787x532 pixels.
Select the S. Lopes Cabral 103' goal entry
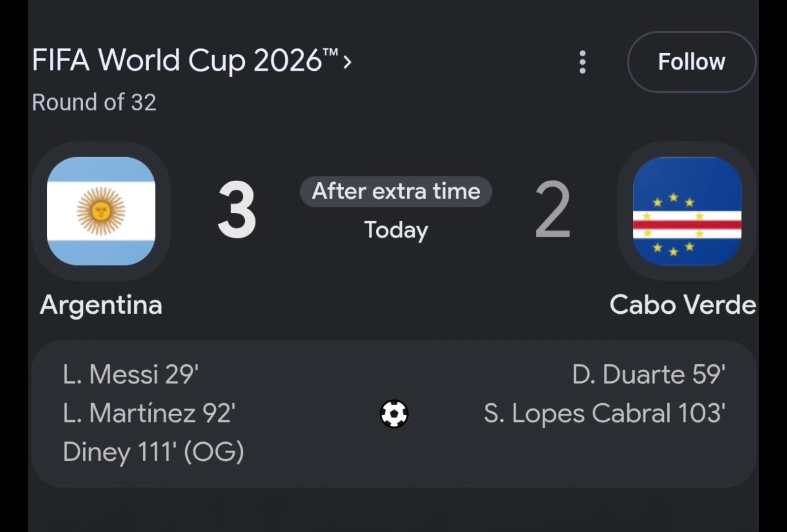tap(604, 413)
